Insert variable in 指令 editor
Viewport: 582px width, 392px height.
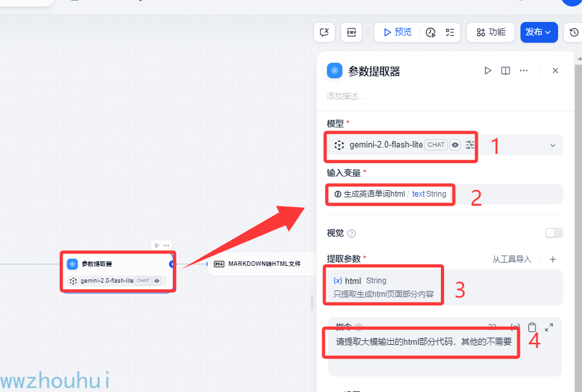point(515,327)
